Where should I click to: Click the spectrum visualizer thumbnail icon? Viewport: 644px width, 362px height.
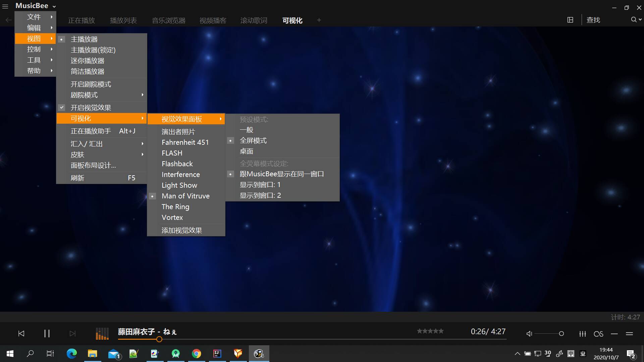102,334
